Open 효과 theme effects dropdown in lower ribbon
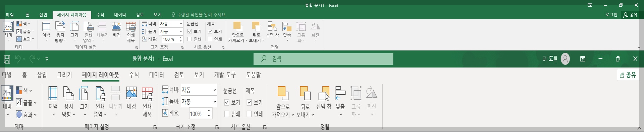The height and width of the screenshot is (132, 644). point(26,115)
